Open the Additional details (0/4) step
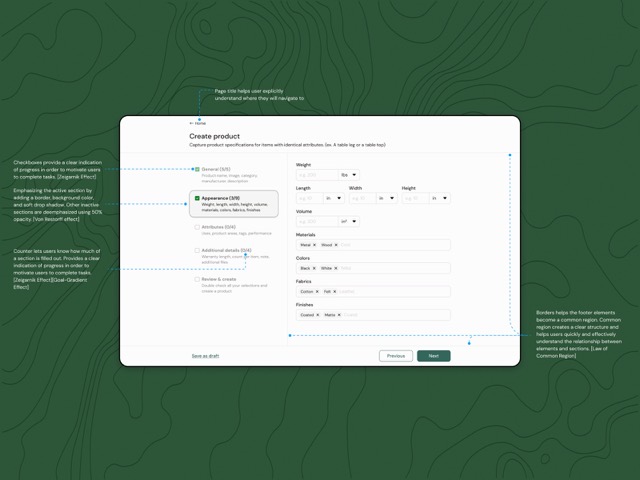Screen dimensions: 640x480 coord(227,250)
